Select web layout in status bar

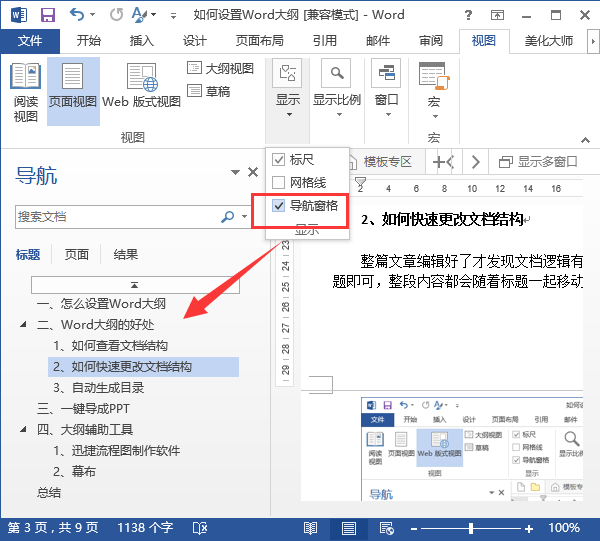pos(387,528)
